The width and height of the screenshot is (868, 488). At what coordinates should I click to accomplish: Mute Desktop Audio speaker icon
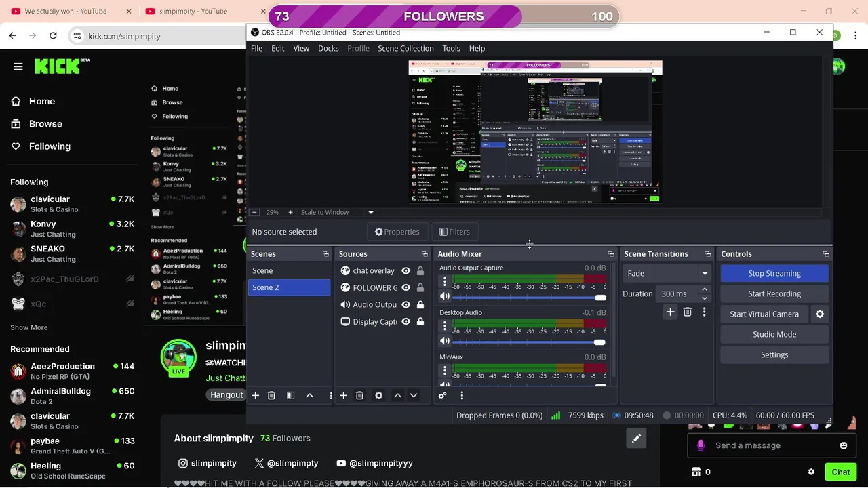pyautogui.click(x=445, y=341)
